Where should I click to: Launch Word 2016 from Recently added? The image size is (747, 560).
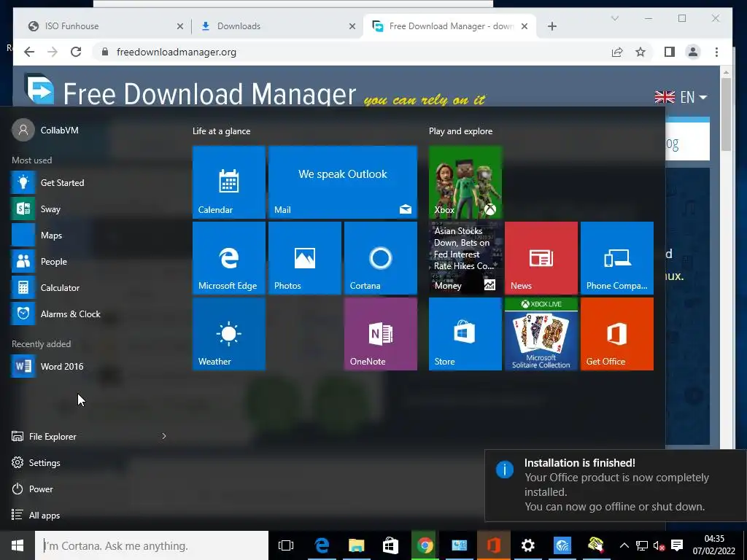pyautogui.click(x=90, y=366)
